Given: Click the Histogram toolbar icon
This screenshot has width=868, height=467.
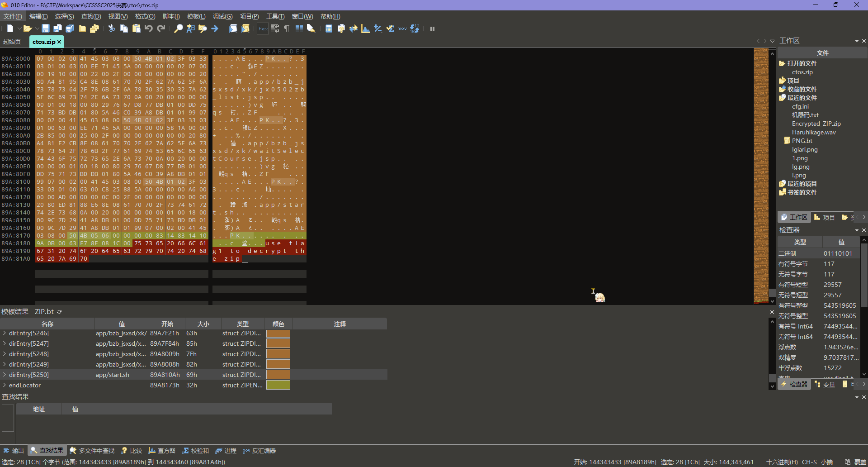Looking at the screenshot, I should tap(366, 29).
